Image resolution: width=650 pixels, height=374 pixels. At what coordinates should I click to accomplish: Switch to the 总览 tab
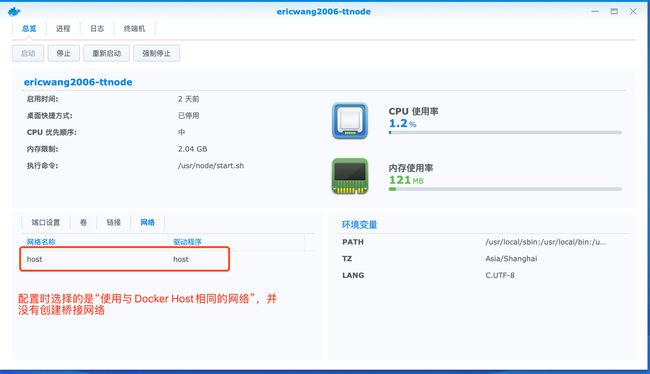tap(29, 29)
